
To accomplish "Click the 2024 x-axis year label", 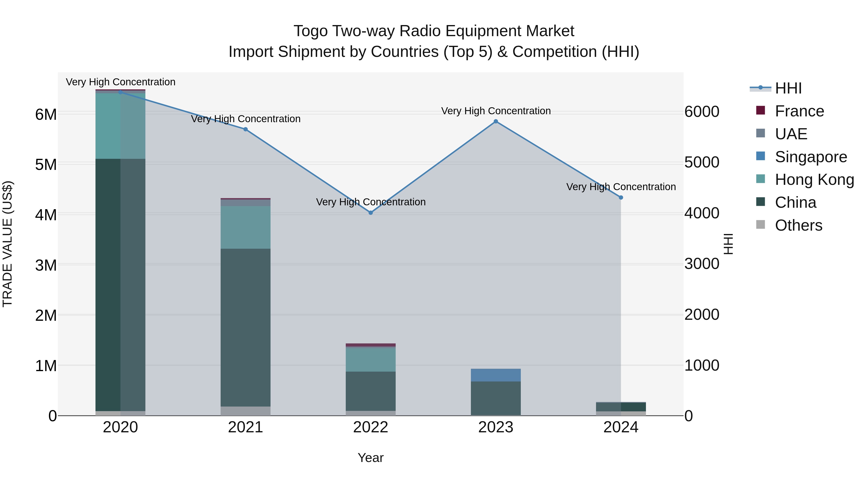I will point(621,427).
